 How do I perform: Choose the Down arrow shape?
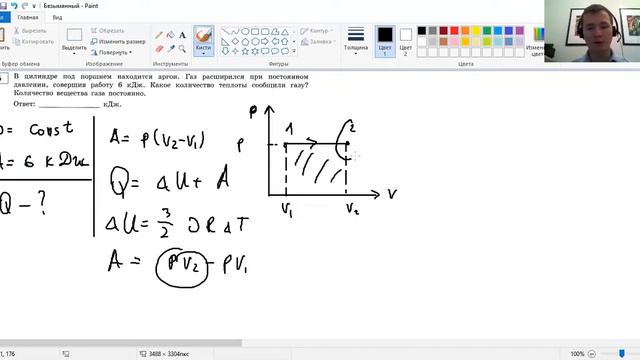[x=225, y=51]
